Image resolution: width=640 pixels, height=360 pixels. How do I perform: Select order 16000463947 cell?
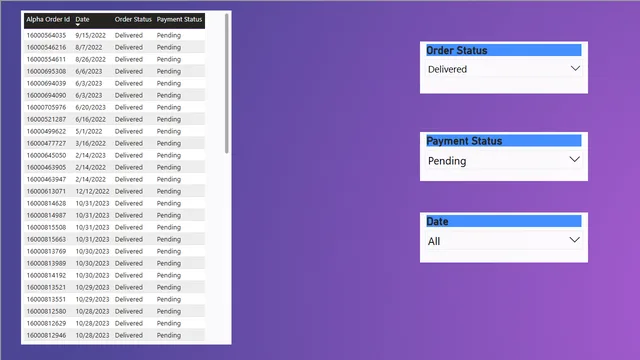46,180
